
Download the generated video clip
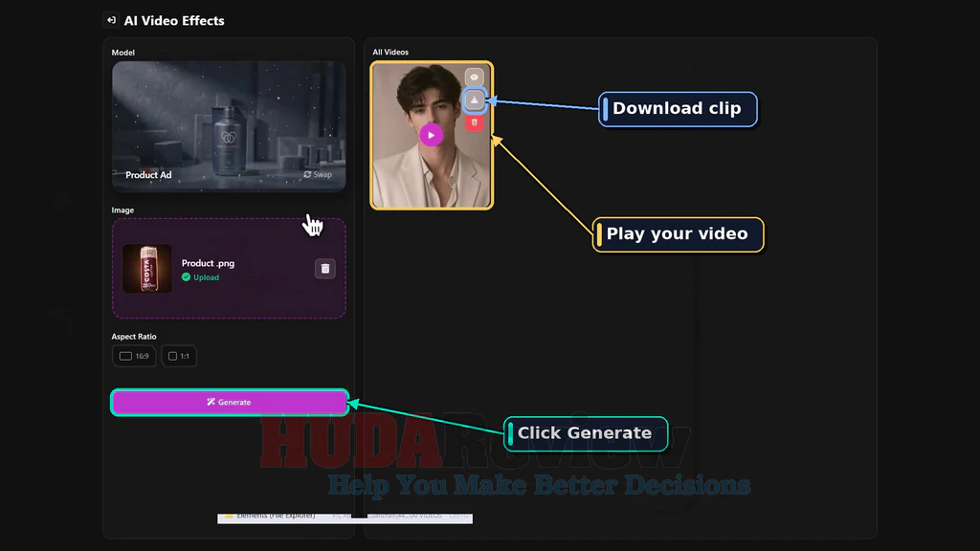pyautogui.click(x=475, y=99)
